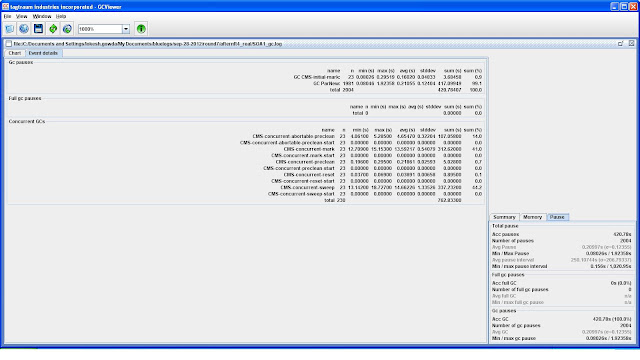The width and height of the screenshot is (640, 360).
Task: Click the Min / max pause interval label
Action: (x=519, y=267)
